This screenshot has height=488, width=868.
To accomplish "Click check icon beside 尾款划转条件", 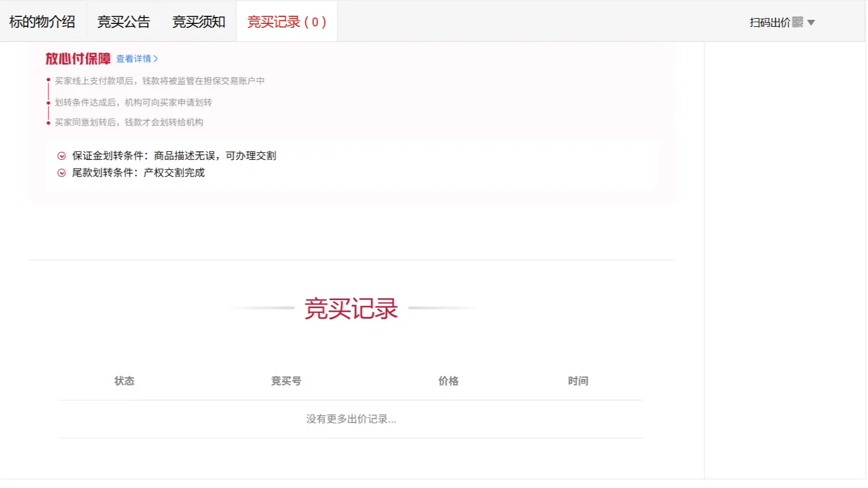I will (x=61, y=173).
